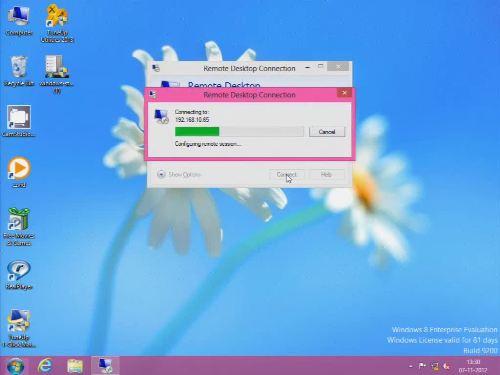500x375 pixels.
Task: Click the computer icon beside Connecting to
Action: click(162, 117)
